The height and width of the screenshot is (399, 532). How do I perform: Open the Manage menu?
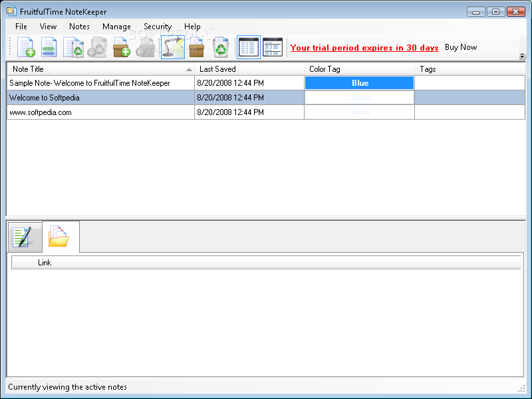pos(116,27)
